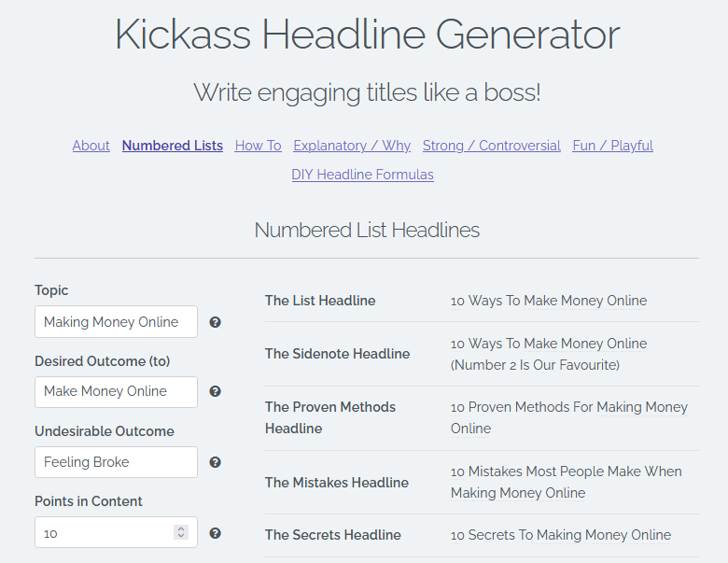The image size is (728, 563).
Task: Focus the Desired Outcome input field
Action: point(116,391)
